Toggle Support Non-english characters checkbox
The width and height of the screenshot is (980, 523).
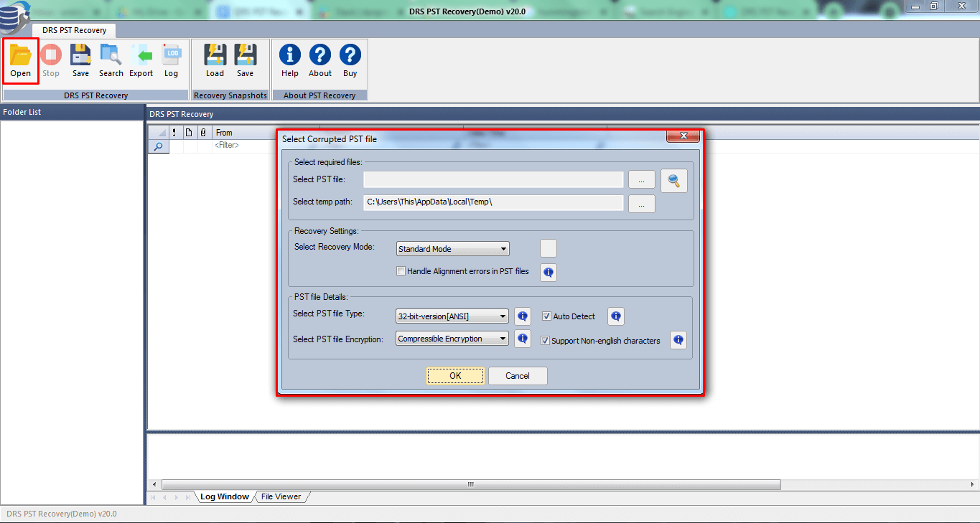pos(546,341)
